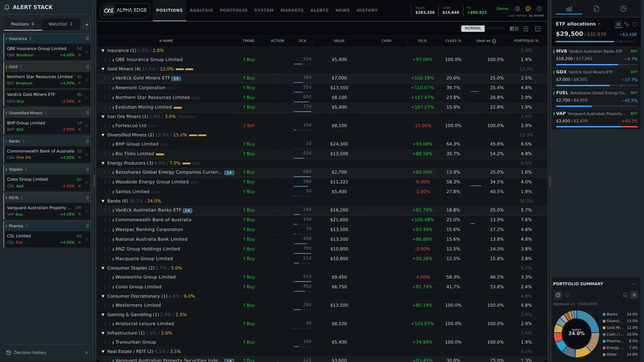Switch Portfolio Summary to legend list icon
644x362 pixels.
[x=634, y=295]
